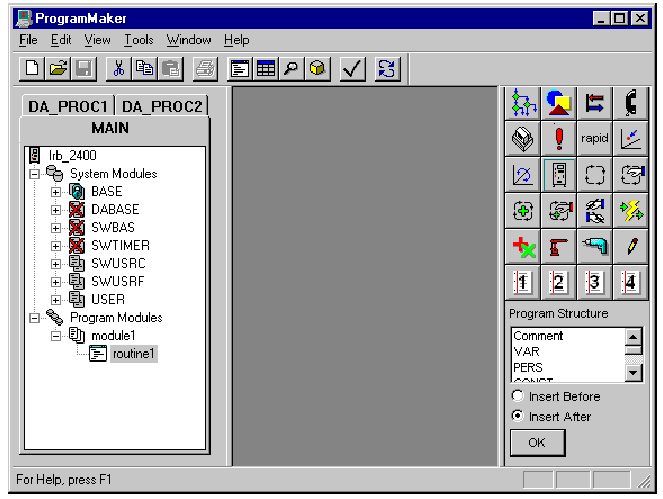Select PERS in Program Structure list
This screenshot has height=499, width=663.
528,367
